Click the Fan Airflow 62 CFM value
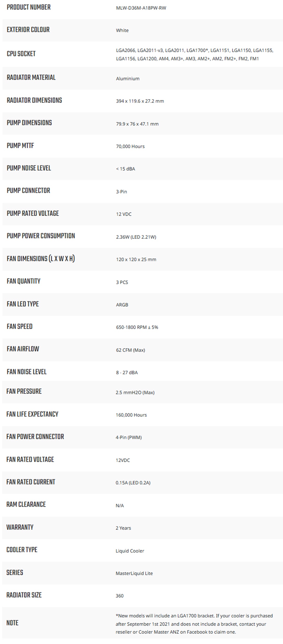283x644 pixels. point(130,350)
